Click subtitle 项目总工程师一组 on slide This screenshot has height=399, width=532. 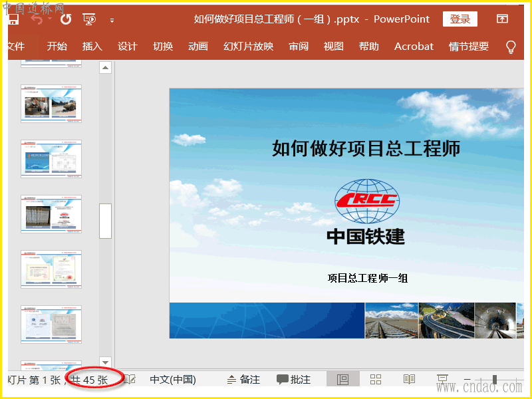click(368, 278)
